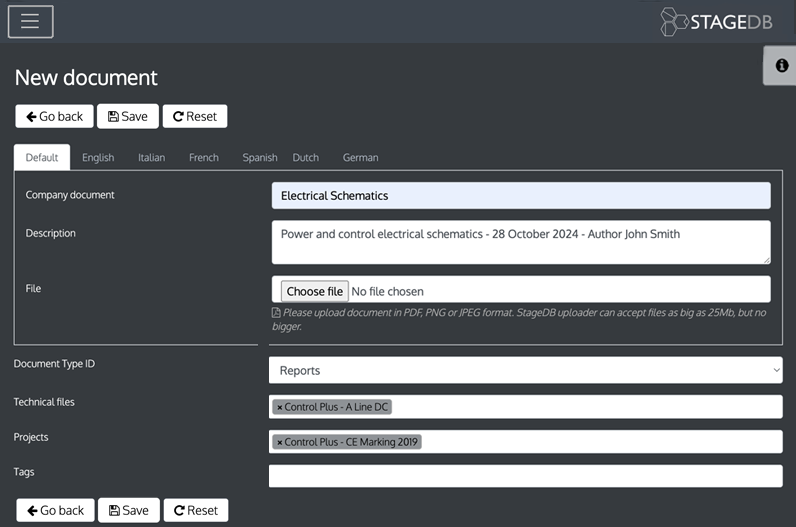Click the top Go back button
796x527 pixels.
[55, 116]
